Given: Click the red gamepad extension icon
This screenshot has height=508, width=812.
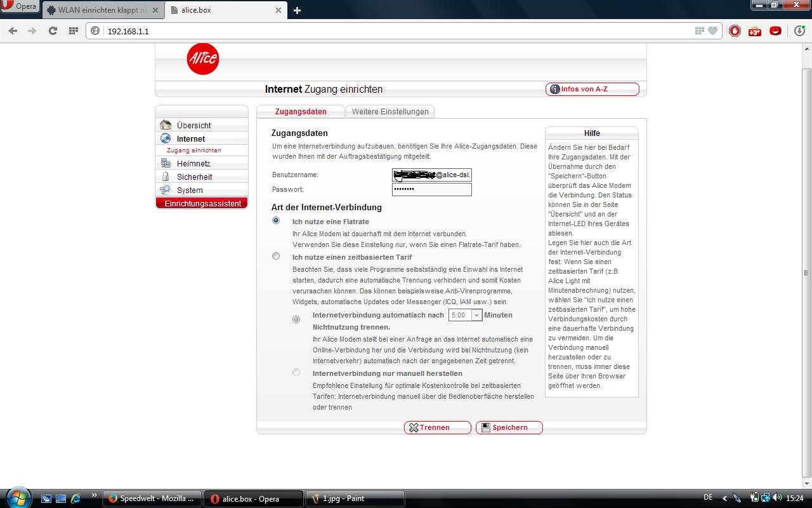Looking at the screenshot, I should [x=755, y=30].
